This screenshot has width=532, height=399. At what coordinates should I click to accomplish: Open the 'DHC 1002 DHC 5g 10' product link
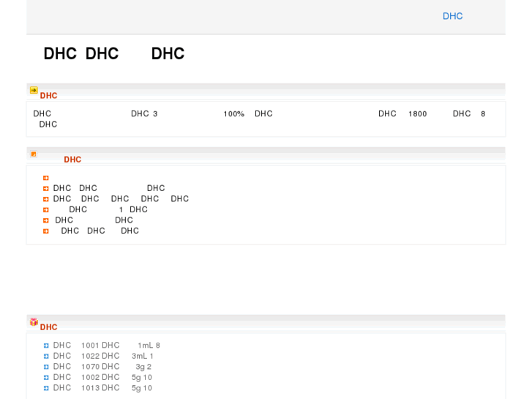coord(102,377)
